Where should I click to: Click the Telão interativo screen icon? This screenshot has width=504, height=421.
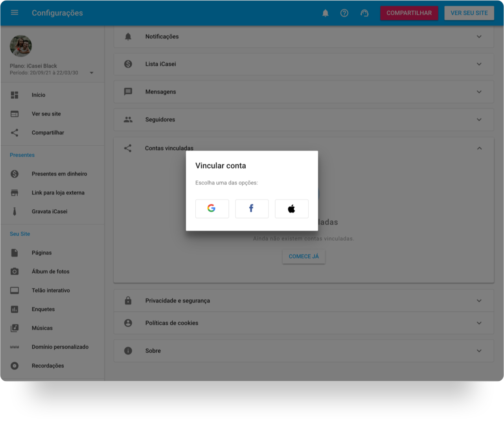coord(15,291)
